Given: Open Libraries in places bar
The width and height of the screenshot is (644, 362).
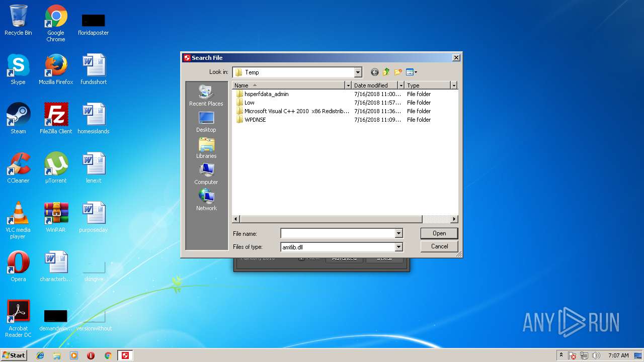Looking at the screenshot, I should (x=206, y=148).
